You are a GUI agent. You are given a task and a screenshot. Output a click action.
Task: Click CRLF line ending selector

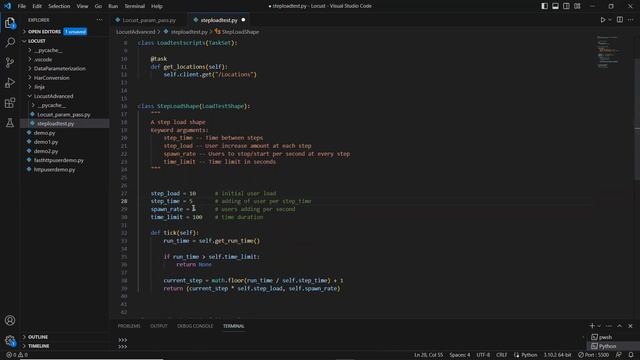502,355
